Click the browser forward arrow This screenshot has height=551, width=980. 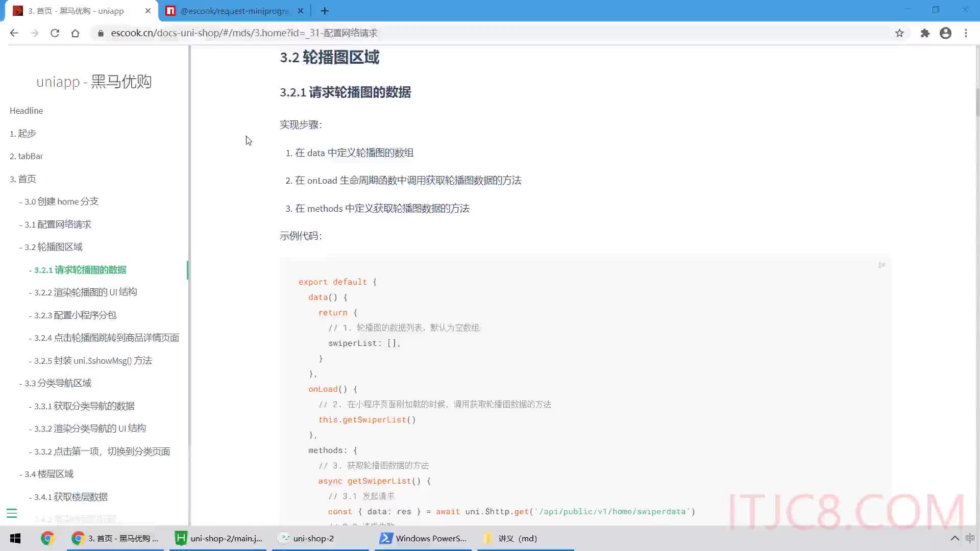[35, 33]
